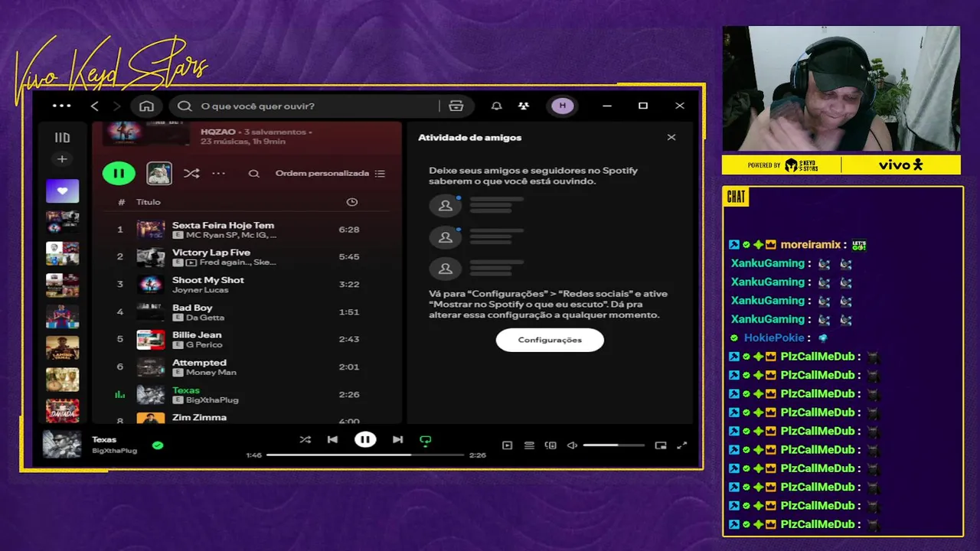This screenshot has width=980, height=551.
Task: Toggle the green saved checkmark for Texas
Action: coord(158,445)
